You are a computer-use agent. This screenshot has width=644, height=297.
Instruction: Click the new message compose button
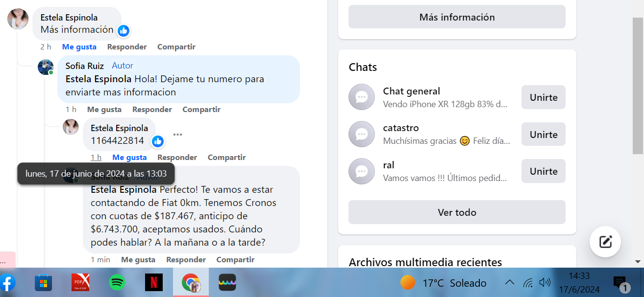coord(605,242)
